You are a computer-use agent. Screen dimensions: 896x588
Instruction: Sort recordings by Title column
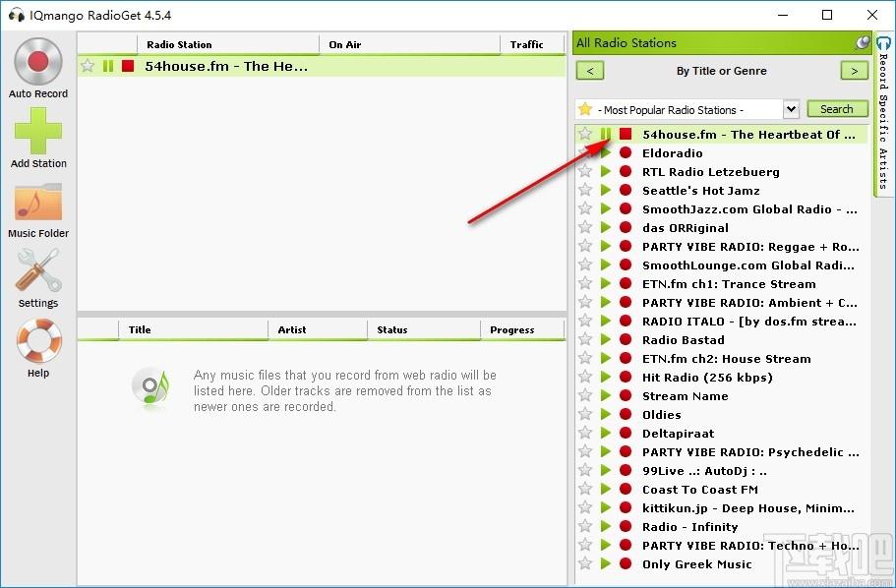(193, 329)
